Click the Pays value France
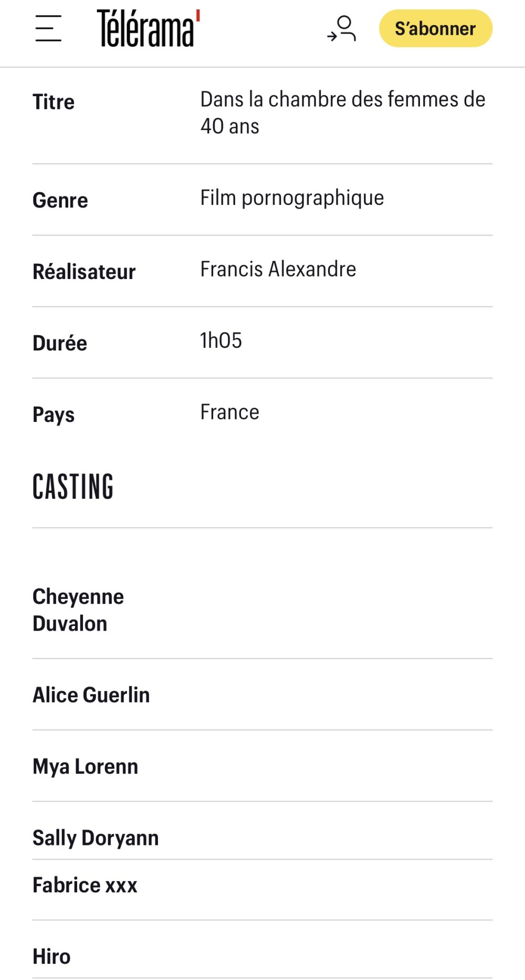 [230, 412]
